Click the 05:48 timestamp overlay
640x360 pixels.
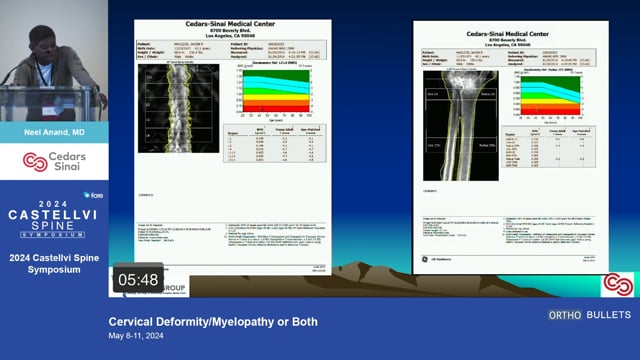[138, 280]
